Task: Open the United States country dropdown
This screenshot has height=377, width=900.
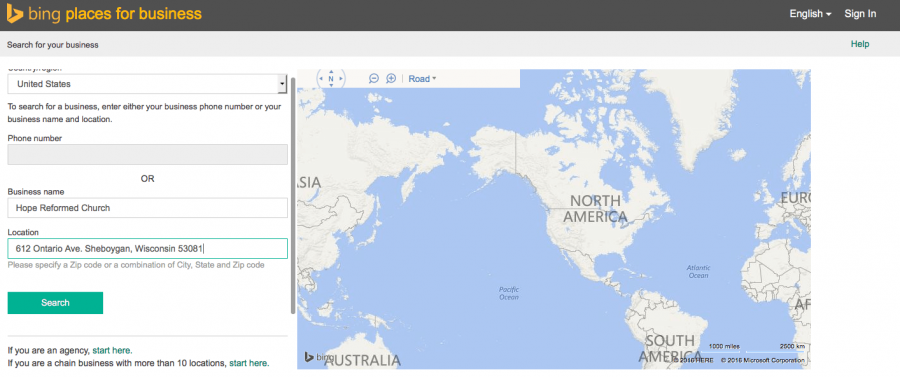Action: point(148,84)
